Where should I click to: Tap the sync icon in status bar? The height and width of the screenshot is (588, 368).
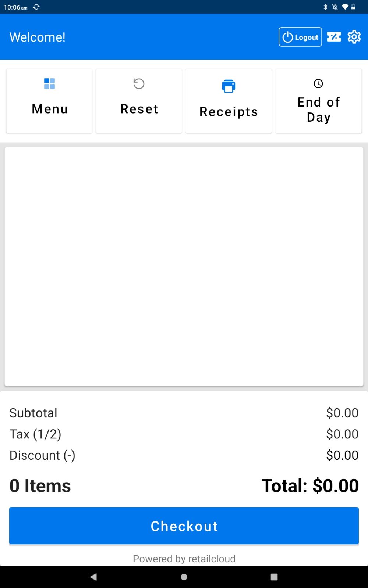(36, 7)
